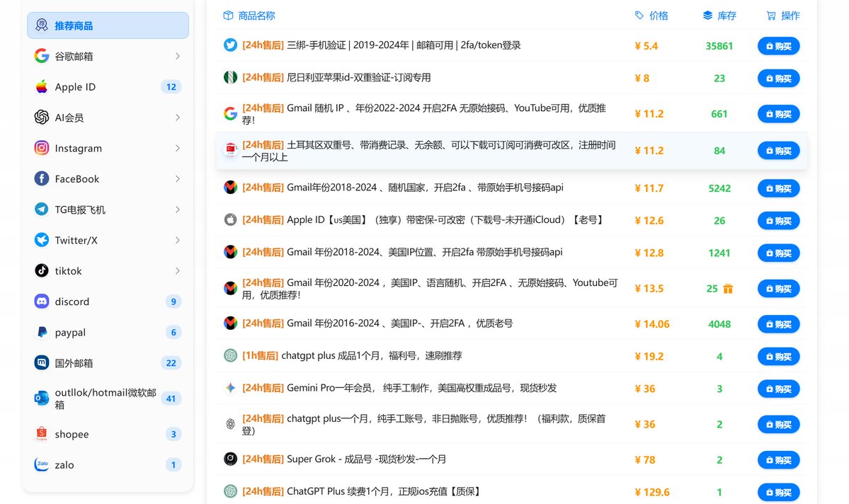Viewport: 849px width, 504px height.
Task: Click the 价格 column header
Action: [x=651, y=16]
